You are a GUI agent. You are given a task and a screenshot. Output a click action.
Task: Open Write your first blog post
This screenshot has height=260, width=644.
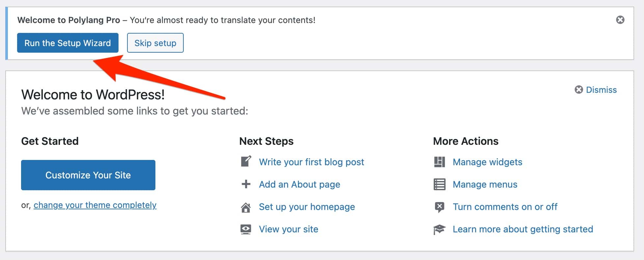click(x=311, y=162)
